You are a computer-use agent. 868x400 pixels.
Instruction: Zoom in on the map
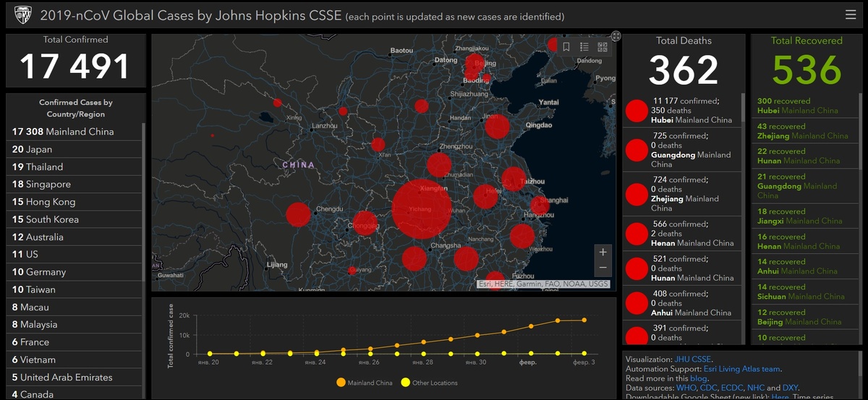(x=603, y=252)
